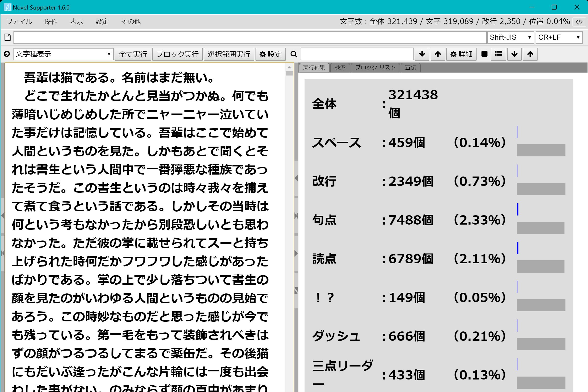Open the gear 設定 toolbar button
The image size is (588, 392).
click(270, 54)
